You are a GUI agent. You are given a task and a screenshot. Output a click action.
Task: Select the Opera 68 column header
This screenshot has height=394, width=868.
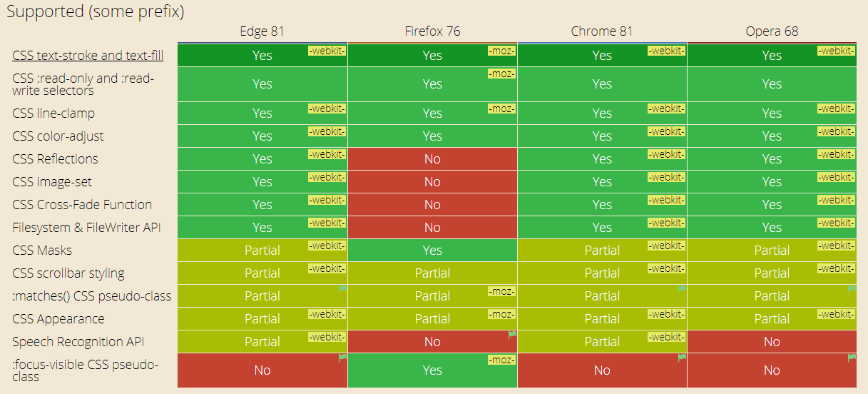[x=772, y=31]
